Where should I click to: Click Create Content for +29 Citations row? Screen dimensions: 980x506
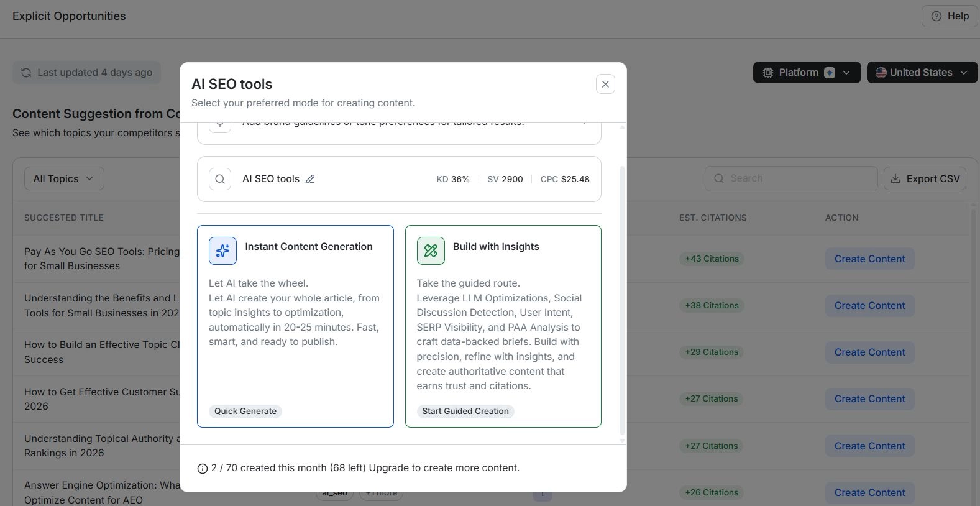tap(869, 352)
